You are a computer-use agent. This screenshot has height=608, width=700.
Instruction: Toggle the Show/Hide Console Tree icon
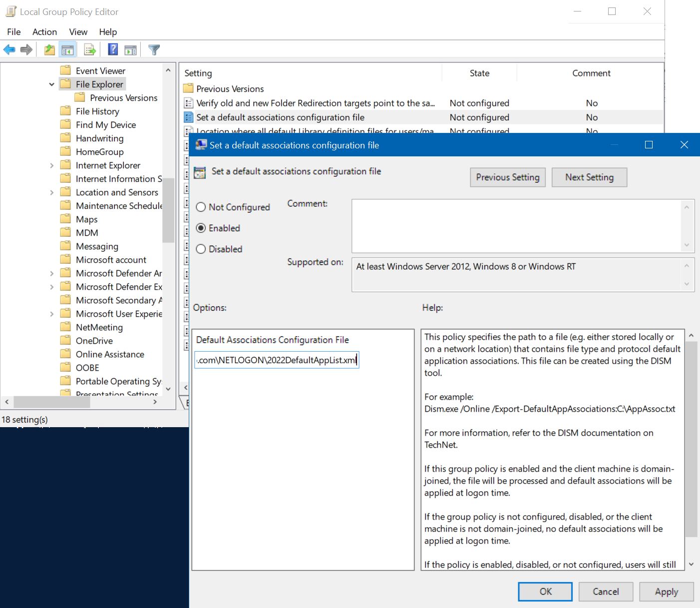click(67, 49)
